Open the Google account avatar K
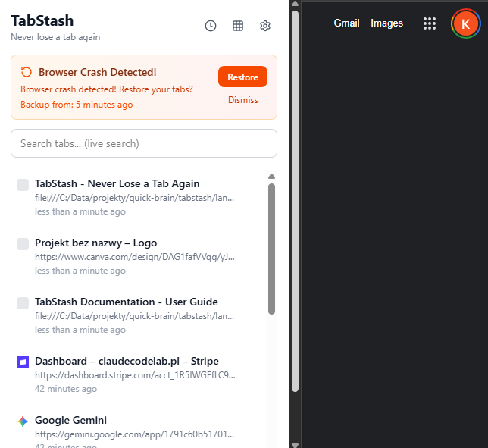 click(x=465, y=23)
